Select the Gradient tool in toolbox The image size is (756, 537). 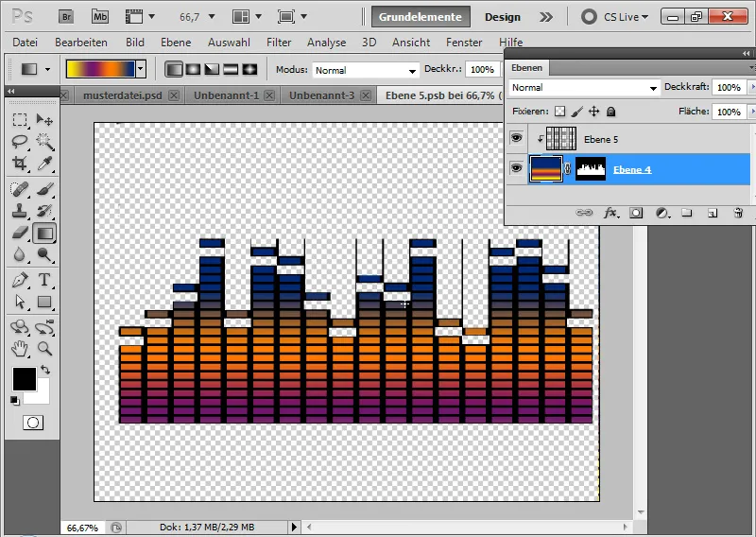pos(44,233)
